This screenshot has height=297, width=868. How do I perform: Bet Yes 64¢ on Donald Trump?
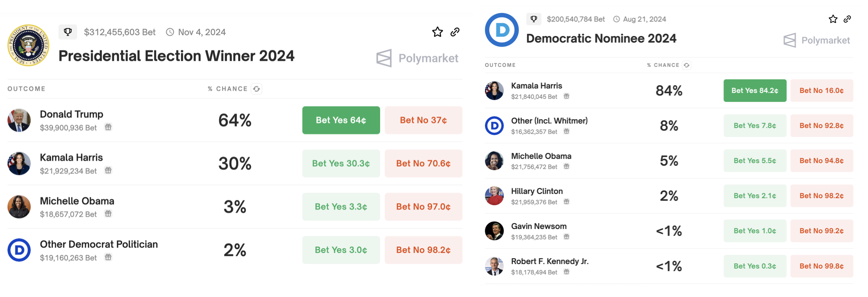click(x=341, y=120)
